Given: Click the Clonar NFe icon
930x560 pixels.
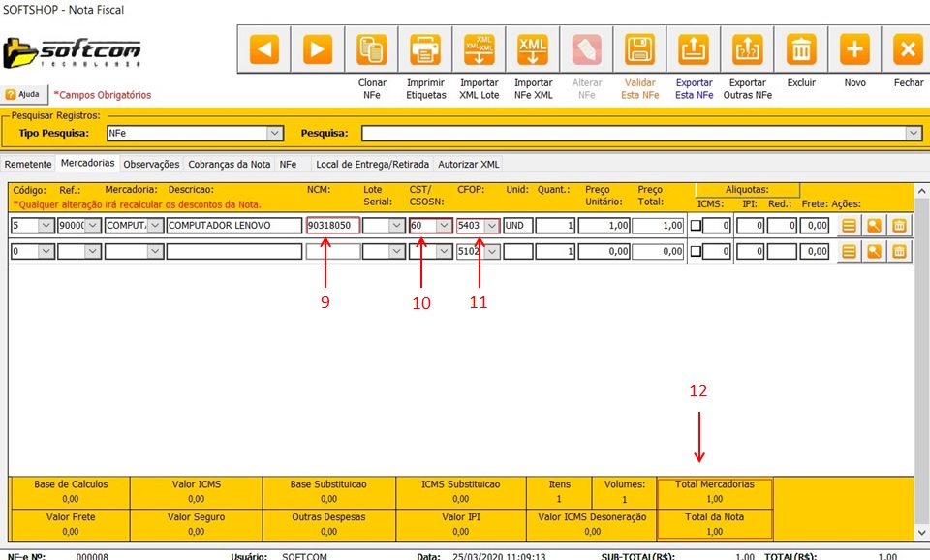Looking at the screenshot, I should tap(372, 48).
